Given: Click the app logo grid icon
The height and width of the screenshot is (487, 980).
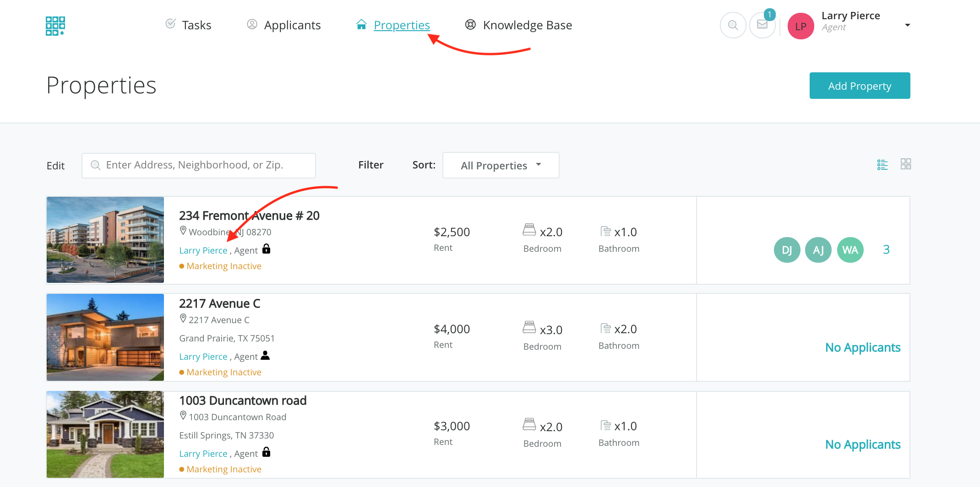Looking at the screenshot, I should click(x=55, y=26).
